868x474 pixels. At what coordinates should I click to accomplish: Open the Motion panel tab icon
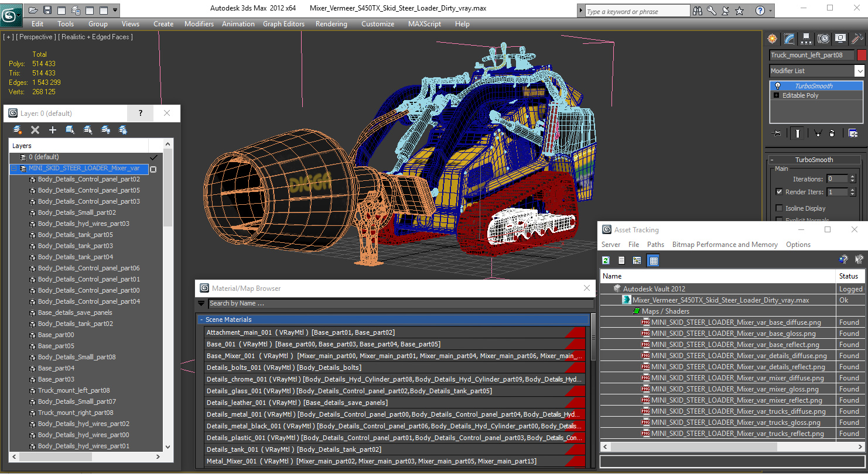tap(823, 39)
